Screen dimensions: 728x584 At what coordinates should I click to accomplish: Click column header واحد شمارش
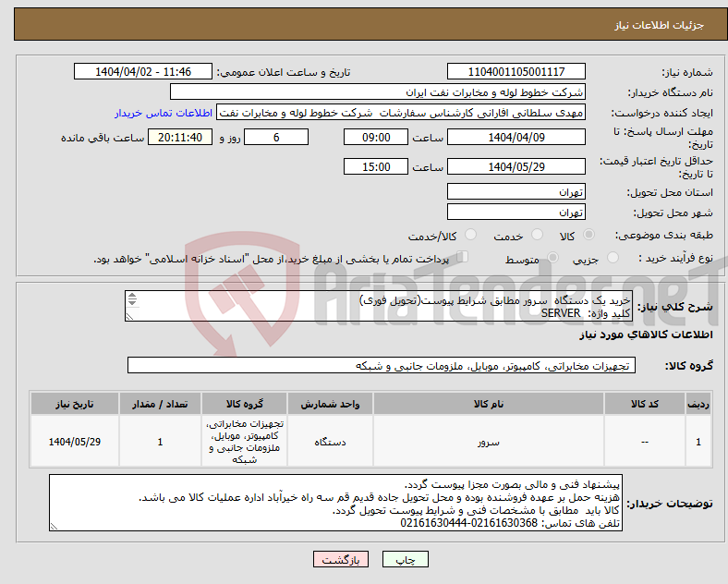coord(330,404)
